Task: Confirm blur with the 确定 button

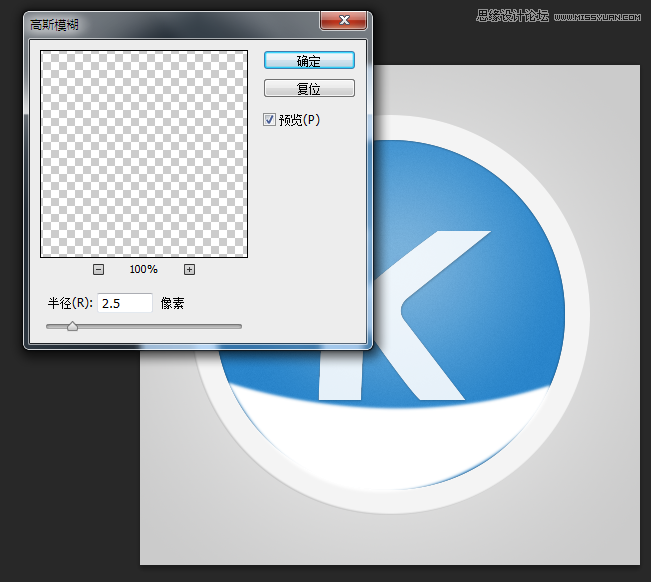Action: [309, 61]
